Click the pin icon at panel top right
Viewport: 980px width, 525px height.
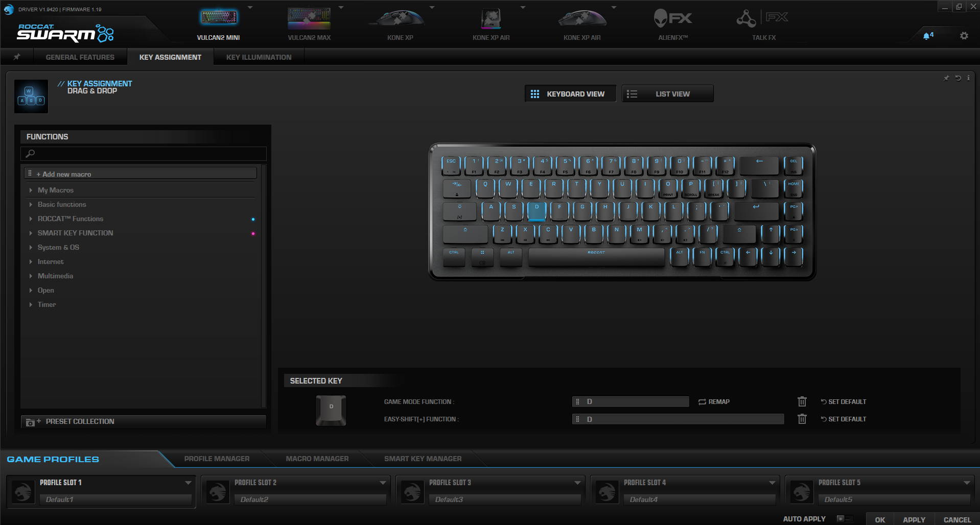click(x=946, y=78)
